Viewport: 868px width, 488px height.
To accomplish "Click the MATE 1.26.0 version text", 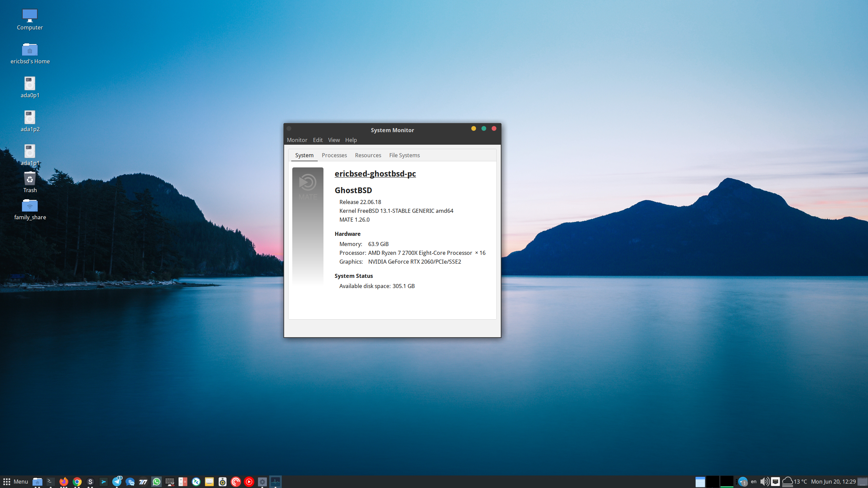I will click(x=354, y=220).
